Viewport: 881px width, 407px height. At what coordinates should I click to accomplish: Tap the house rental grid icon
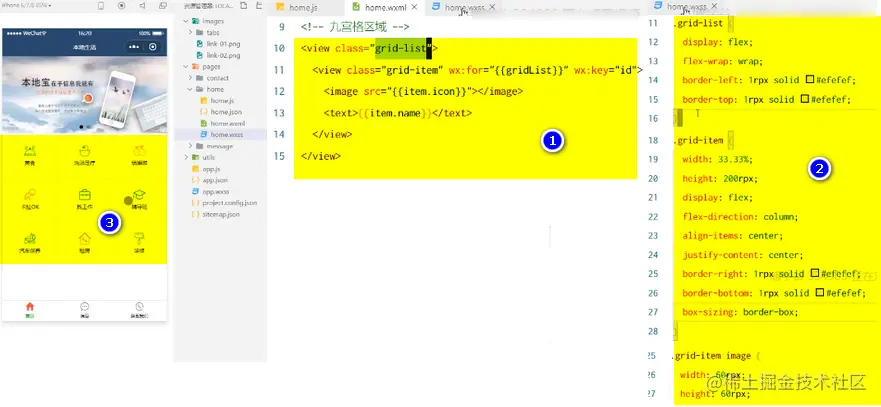click(x=84, y=238)
